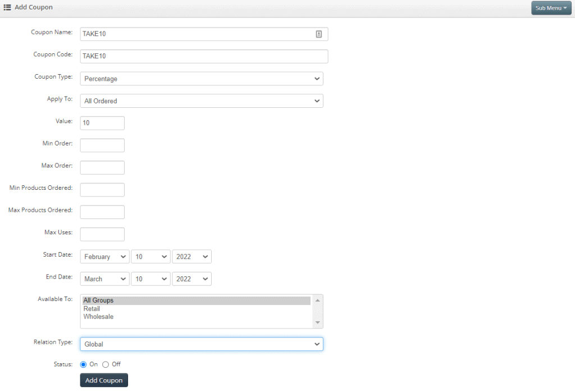Select the Status Off radio button
This screenshot has width=575, height=392.
pyautogui.click(x=106, y=364)
